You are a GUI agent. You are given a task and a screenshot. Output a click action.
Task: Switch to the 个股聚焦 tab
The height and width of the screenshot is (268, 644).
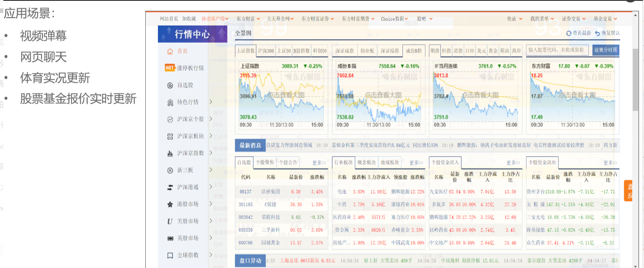point(265,163)
